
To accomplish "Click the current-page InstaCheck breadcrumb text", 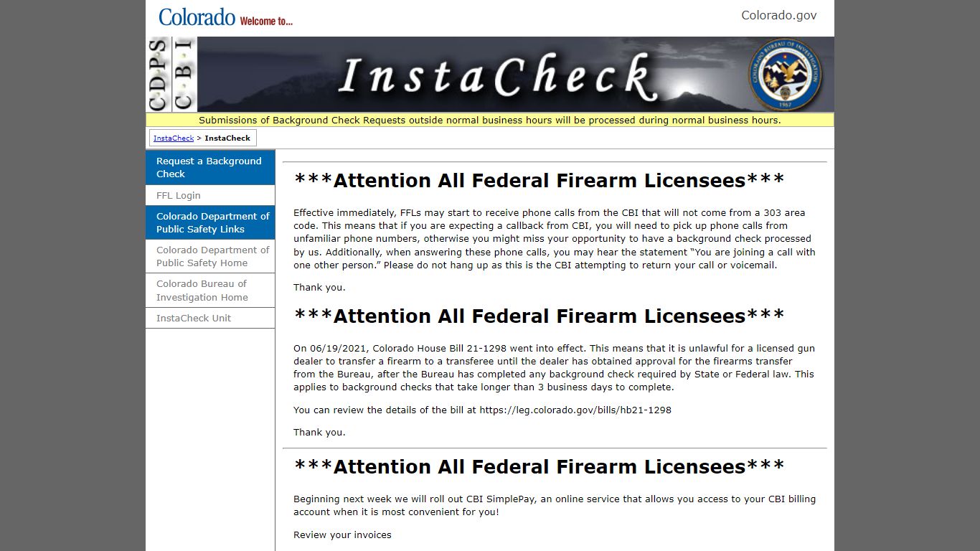I will coord(227,138).
